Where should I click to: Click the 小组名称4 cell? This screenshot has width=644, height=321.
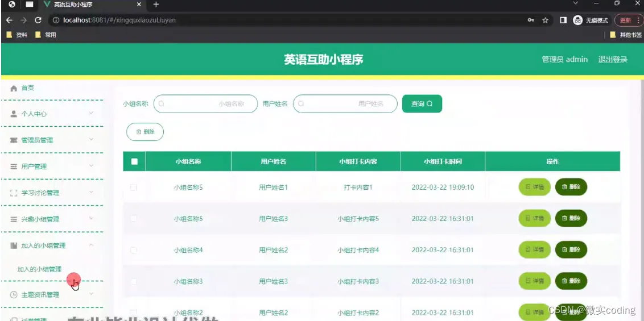(x=188, y=249)
